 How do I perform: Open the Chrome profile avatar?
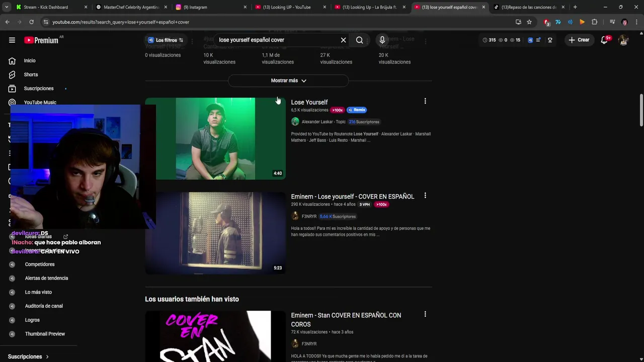pos(624,22)
